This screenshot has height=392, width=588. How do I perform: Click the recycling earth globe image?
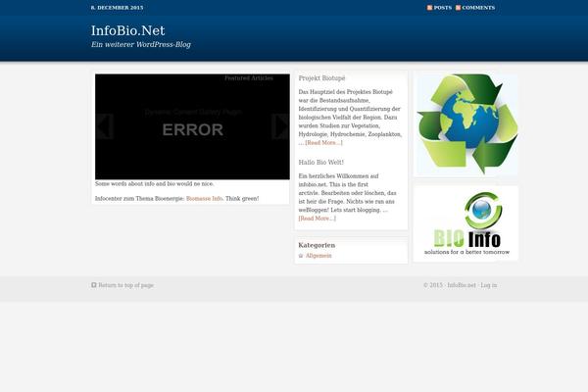[x=466, y=124]
